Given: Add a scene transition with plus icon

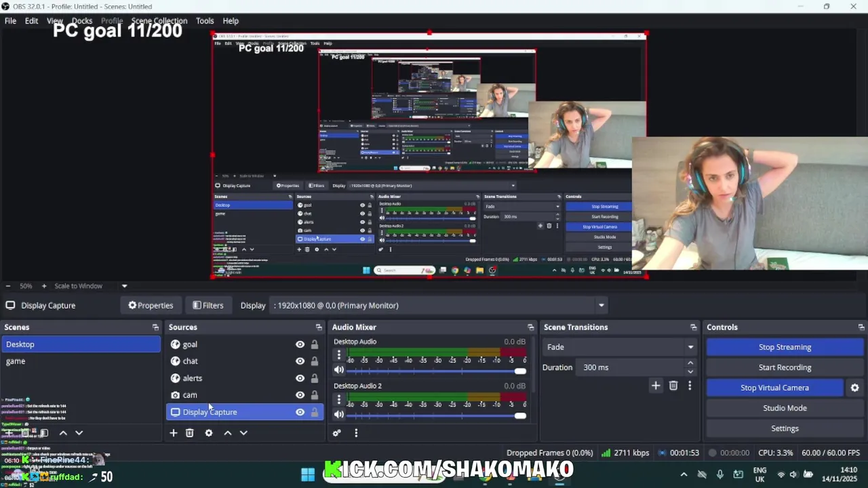Looking at the screenshot, I should coord(656,386).
